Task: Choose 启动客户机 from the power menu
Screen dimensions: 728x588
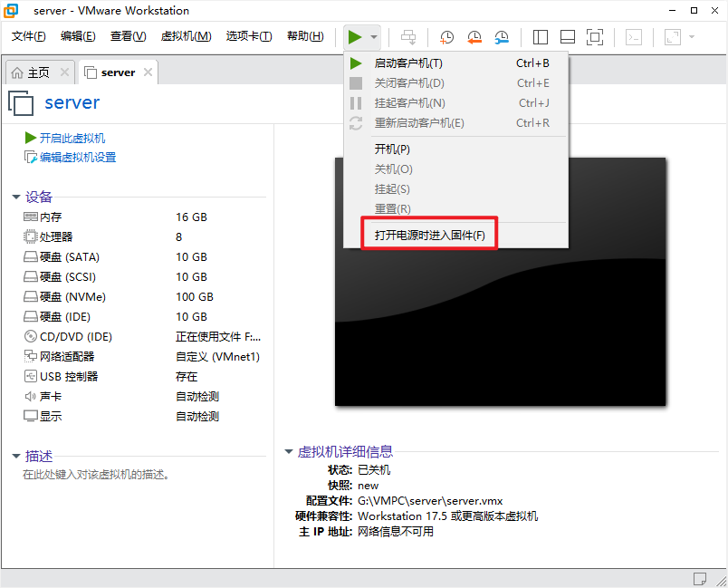Action: coord(408,63)
